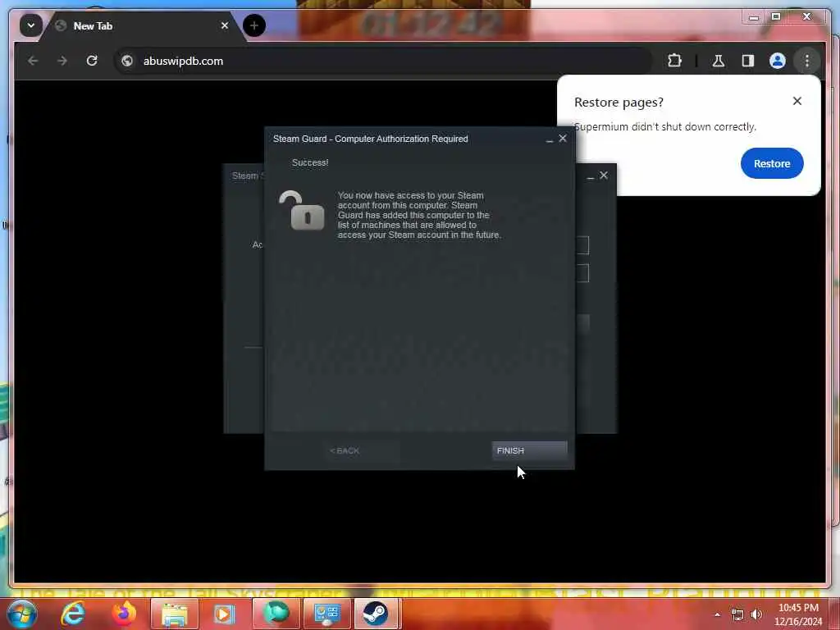Open the browser tab search dropdown
The image size is (840, 630).
(31, 25)
